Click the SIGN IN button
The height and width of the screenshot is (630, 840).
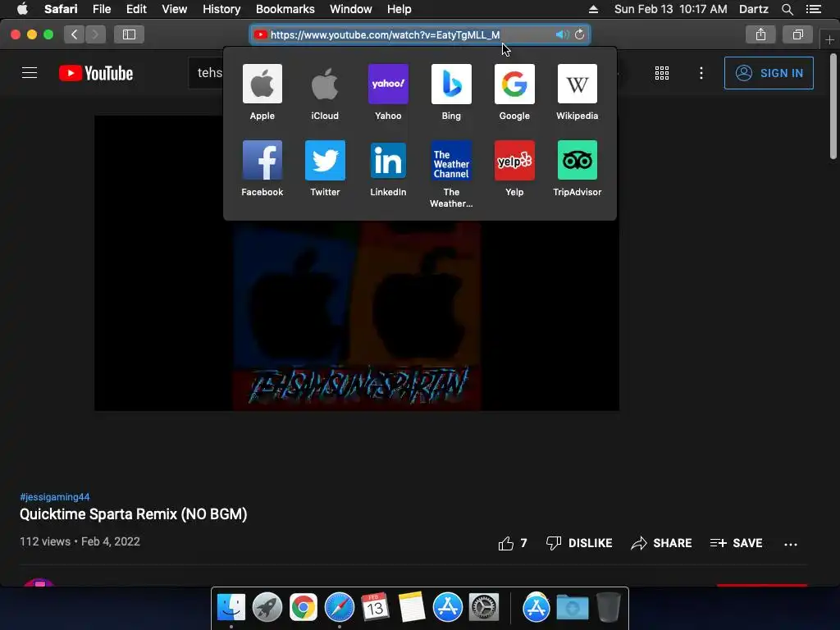tap(769, 73)
